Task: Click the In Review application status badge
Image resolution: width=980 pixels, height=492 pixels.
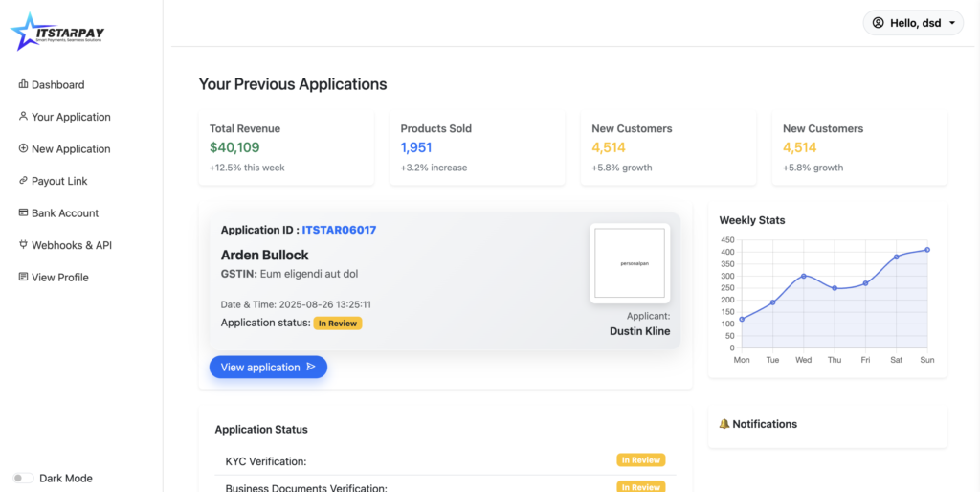Action: pyautogui.click(x=338, y=324)
